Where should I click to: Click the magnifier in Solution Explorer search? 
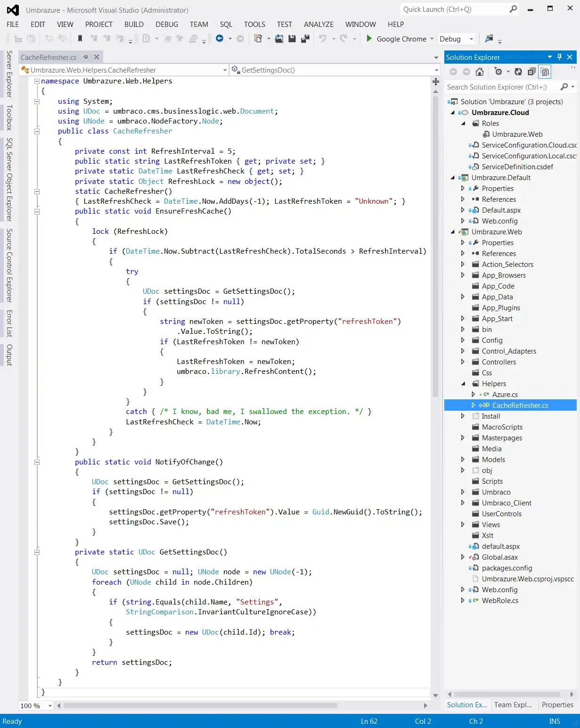564,87
